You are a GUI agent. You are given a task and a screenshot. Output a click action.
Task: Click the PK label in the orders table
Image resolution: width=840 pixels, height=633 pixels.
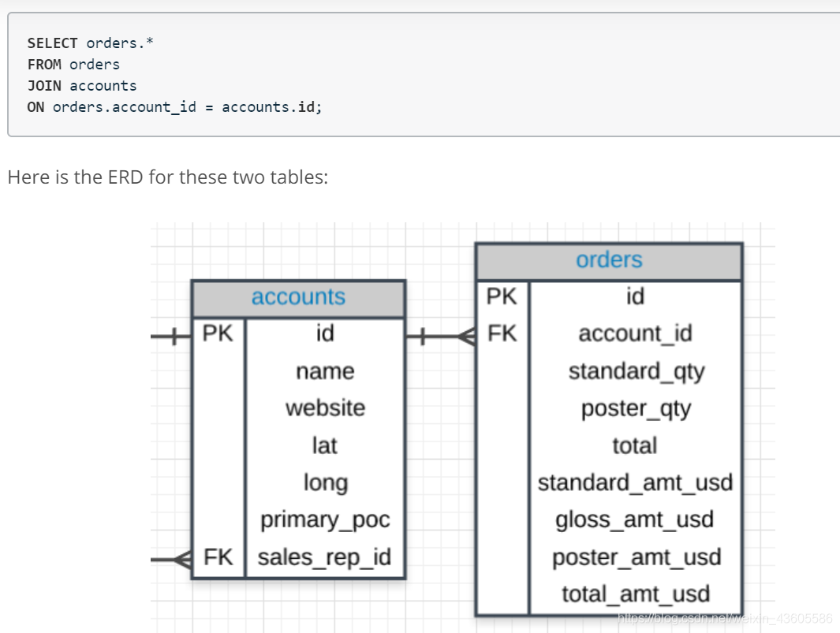click(502, 296)
